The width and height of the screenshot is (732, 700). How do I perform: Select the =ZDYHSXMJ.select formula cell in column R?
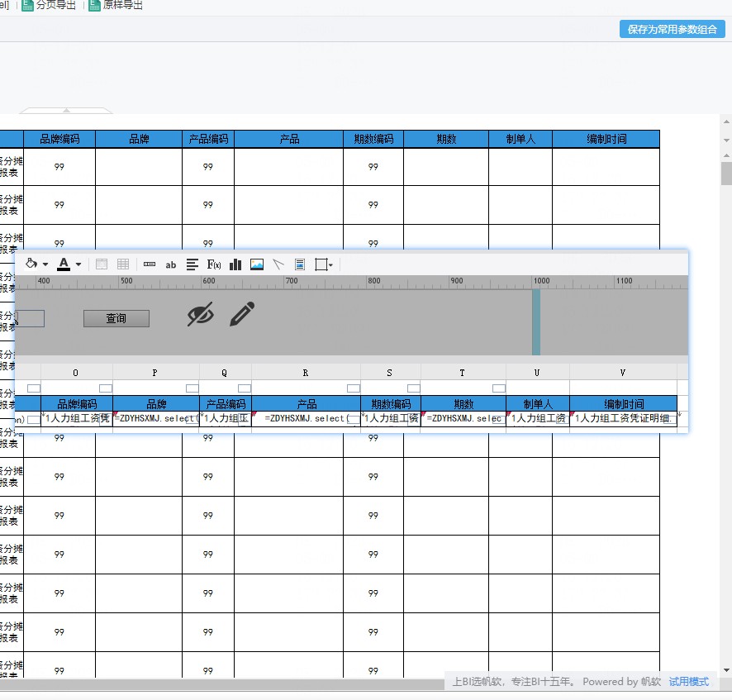(x=306, y=418)
